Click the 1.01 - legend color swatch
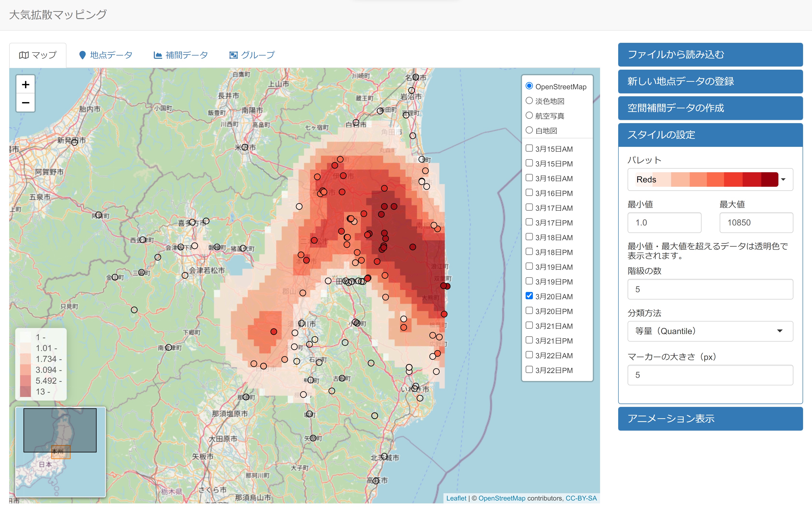The height and width of the screenshot is (508, 812). click(x=26, y=348)
